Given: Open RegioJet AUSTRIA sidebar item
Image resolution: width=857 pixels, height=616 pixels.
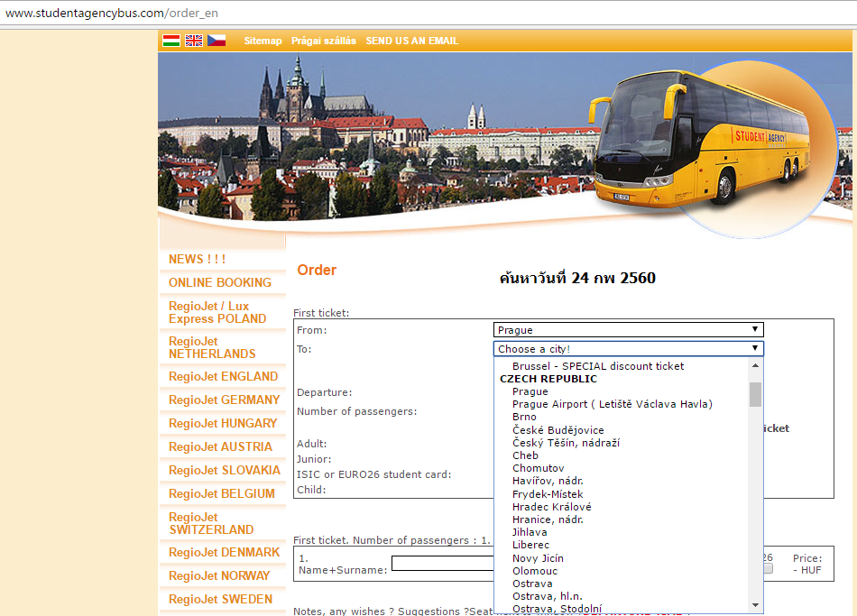Looking at the screenshot, I should pyautogui.click(x=220, y=447).
